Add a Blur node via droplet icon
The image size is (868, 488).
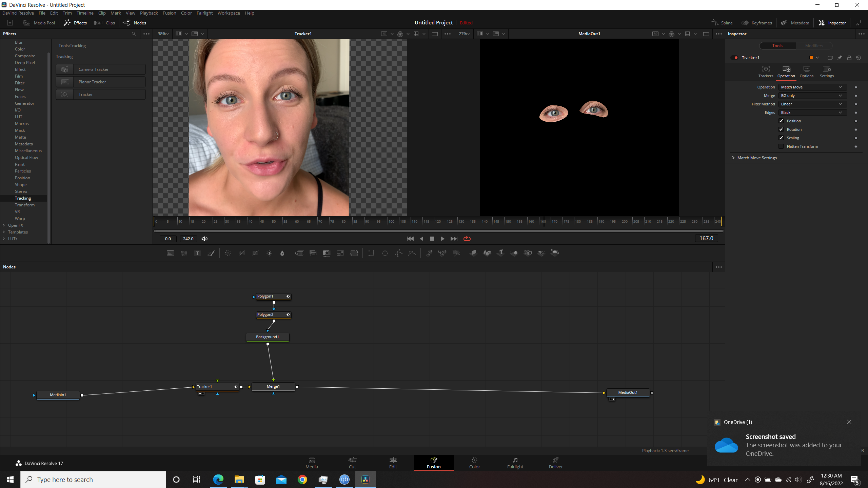click(x=282, y=253)
